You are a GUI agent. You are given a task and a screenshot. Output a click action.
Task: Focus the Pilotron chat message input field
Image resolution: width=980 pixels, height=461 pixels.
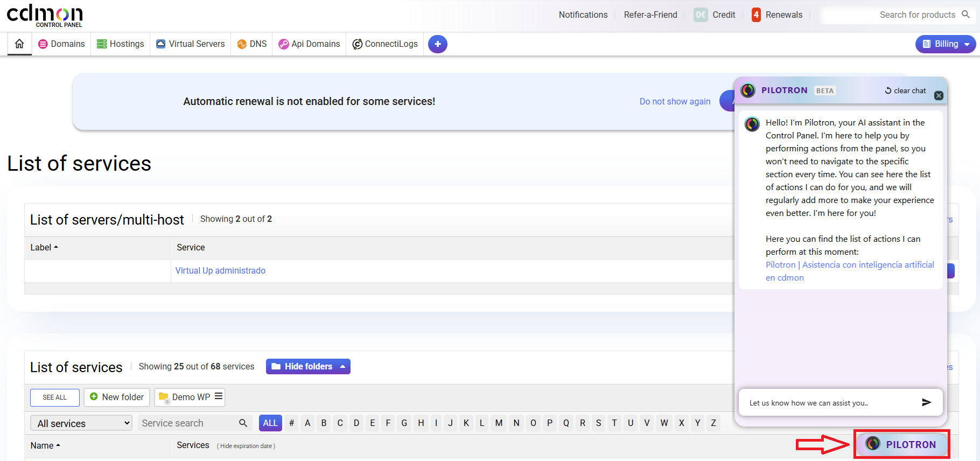tap(829, 403)
